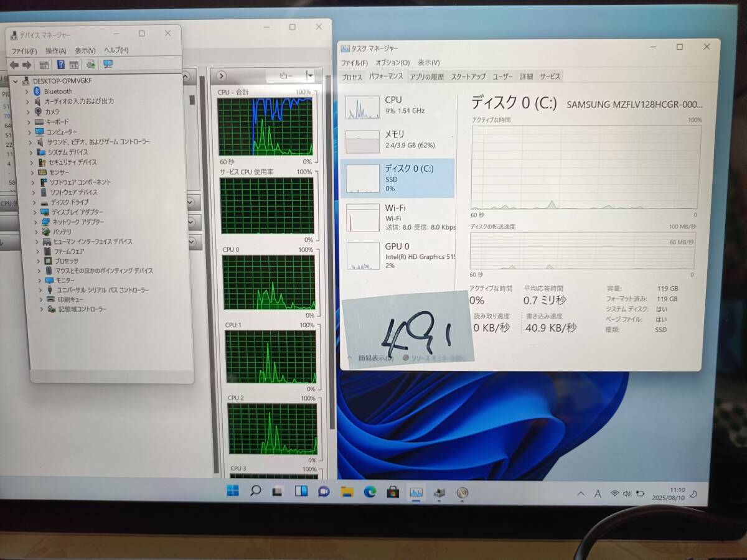Click Scan for hardware changes monitor icon
This screenshot has width=747, height=560.
point(108,64)
